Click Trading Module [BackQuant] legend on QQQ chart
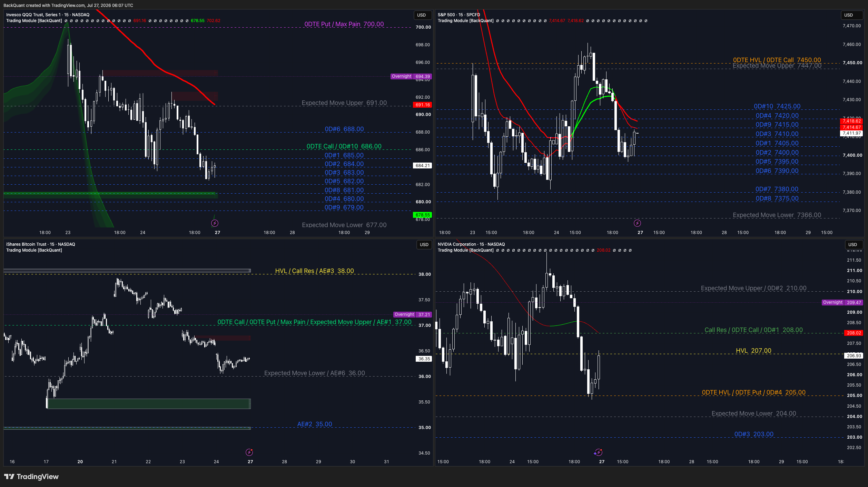The image size is (868, 487). pos(34,21)
